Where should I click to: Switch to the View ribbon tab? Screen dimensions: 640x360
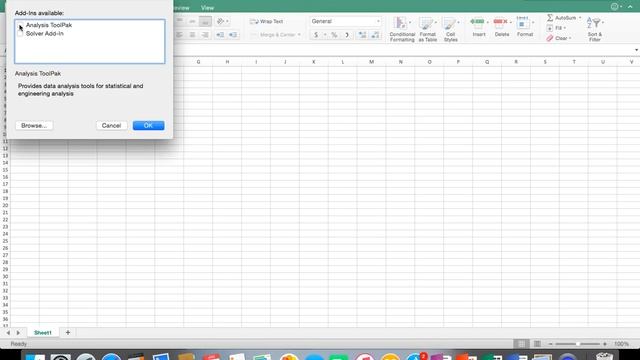point(207,8)
